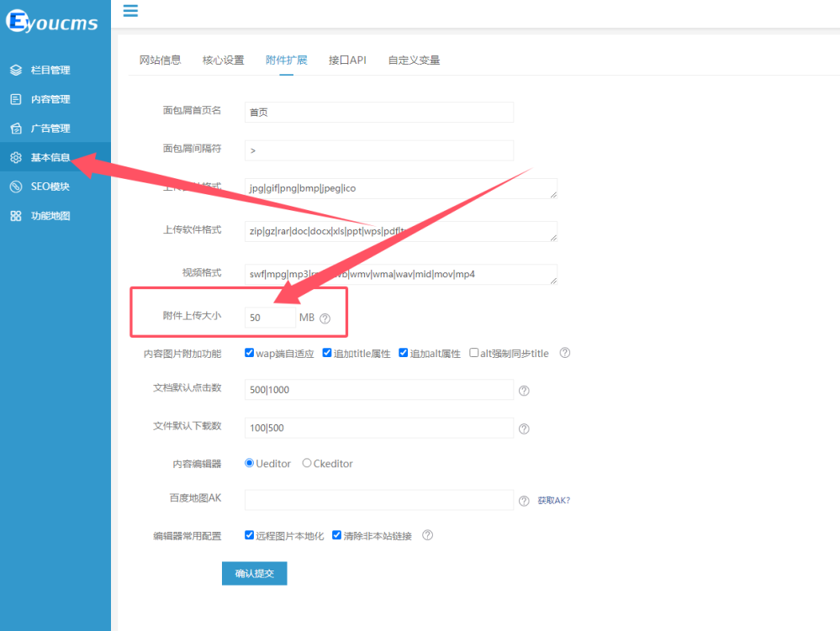Click resize handle of 视频格式 textarea
This screenshot has width=840, height=631.
click(x=553, y=281)
